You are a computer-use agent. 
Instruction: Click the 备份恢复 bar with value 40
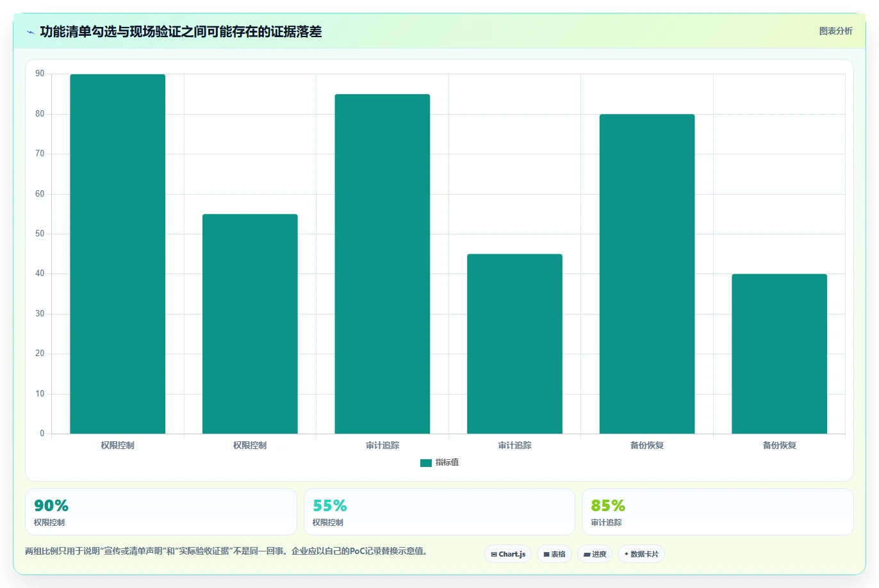coord(779,354)
